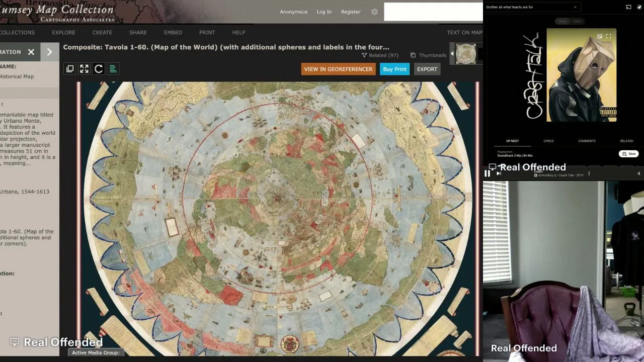Open the Related (97) items
The image size is (644, 362).
click(380, 55)
